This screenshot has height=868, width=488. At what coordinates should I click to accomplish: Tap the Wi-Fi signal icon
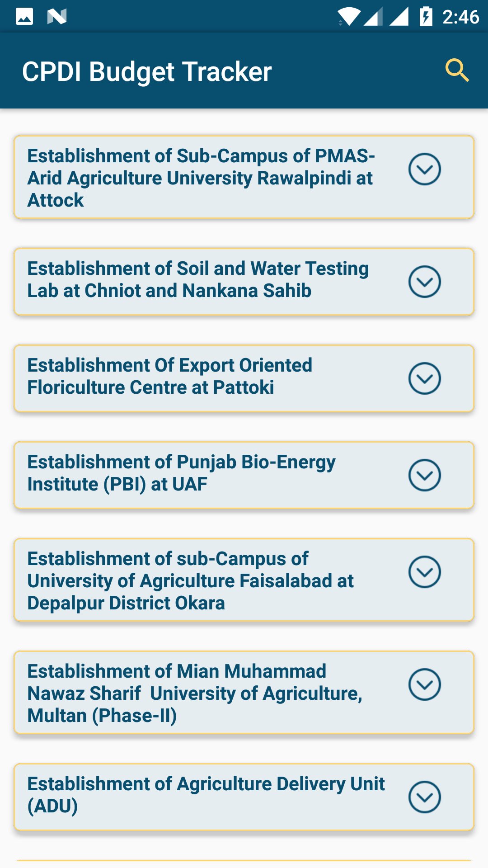coord(348,17)
